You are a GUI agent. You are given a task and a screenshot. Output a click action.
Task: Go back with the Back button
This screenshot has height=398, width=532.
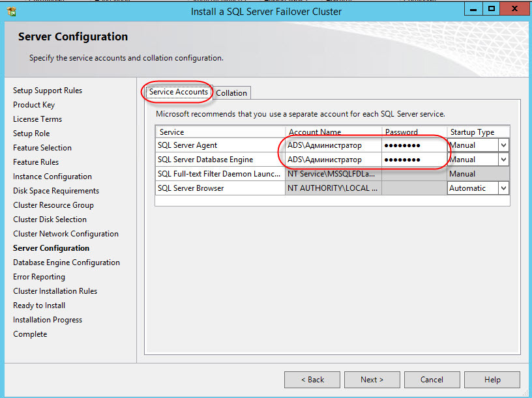point(312,380)
